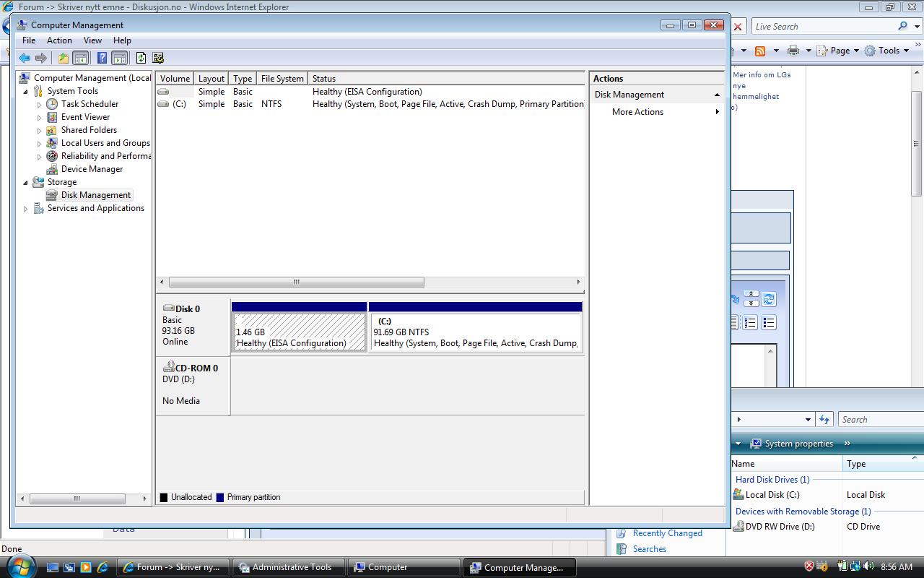The image size is (924, 578).
Task: Click the Recently Changed link
Action: pos(667,533)
